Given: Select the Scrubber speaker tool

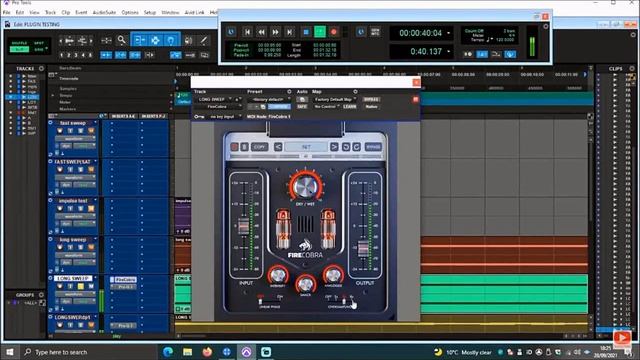Looking at the screenshot, I should click(x=188, y=40).
